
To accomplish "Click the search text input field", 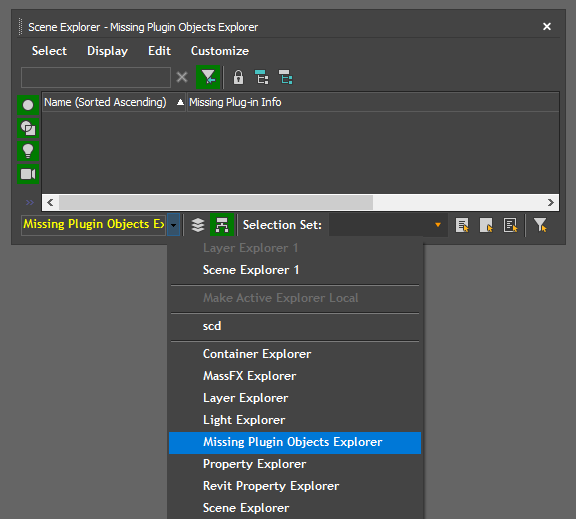I will tap(96, 77).
